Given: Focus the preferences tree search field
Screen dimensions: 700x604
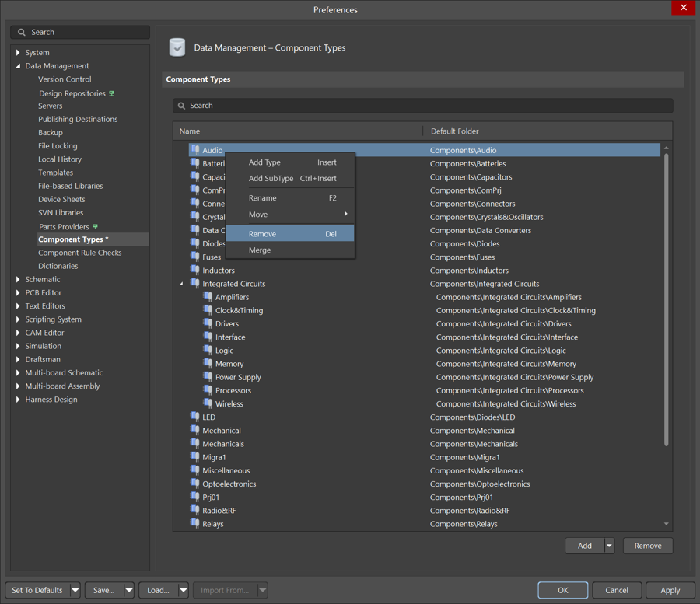Looking at the screenshot, I should (x=80, y=32).
